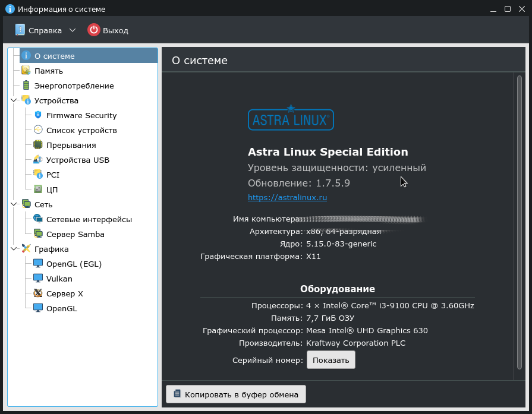Click the info icon beside О системе
This screenshot has width=532, height=414.
tap(26, 55)
